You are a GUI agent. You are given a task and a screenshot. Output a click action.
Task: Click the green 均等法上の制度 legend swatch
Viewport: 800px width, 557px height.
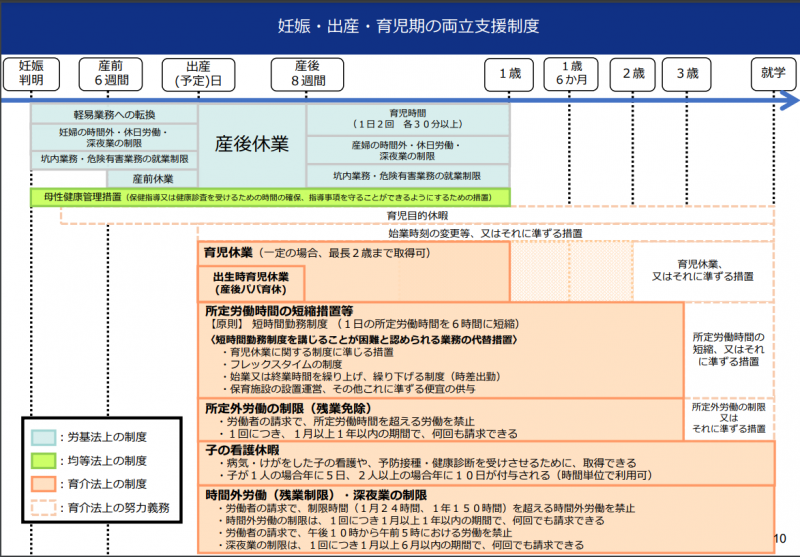coord(43,461)
